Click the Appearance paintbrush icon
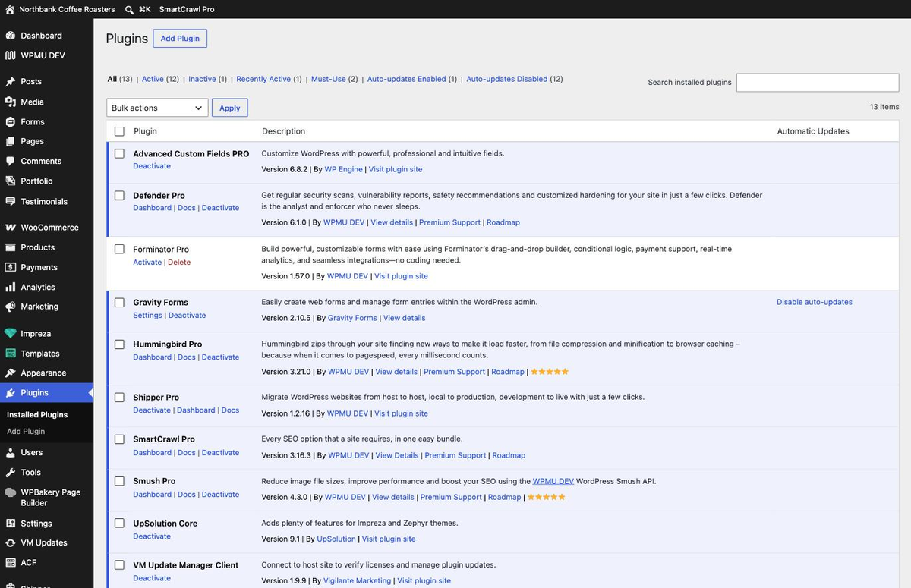 (x=10, y=373)
